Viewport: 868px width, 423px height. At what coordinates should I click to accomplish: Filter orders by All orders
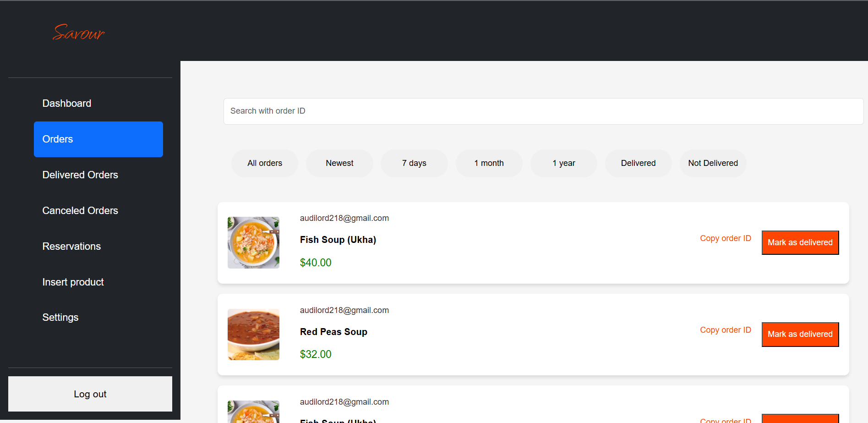click(x=264, y=163)
